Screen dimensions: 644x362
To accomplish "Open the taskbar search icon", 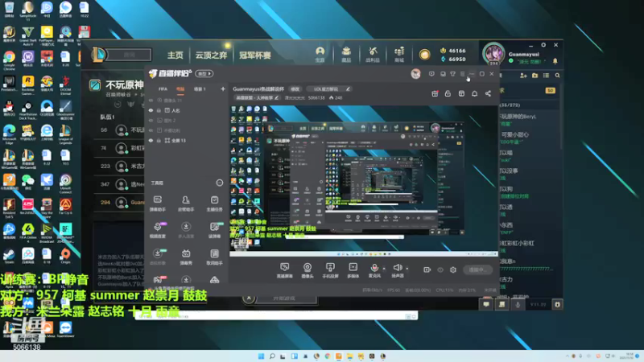I will tap(272, 356).
